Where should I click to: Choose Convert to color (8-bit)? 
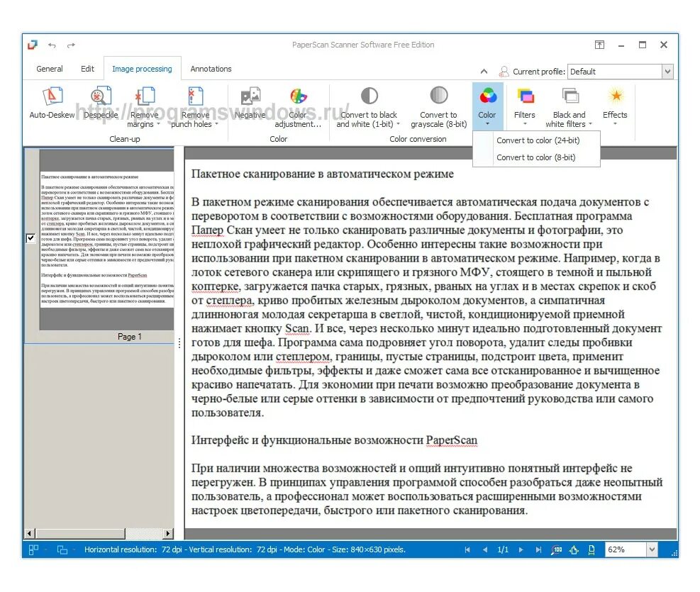(535, 157)
